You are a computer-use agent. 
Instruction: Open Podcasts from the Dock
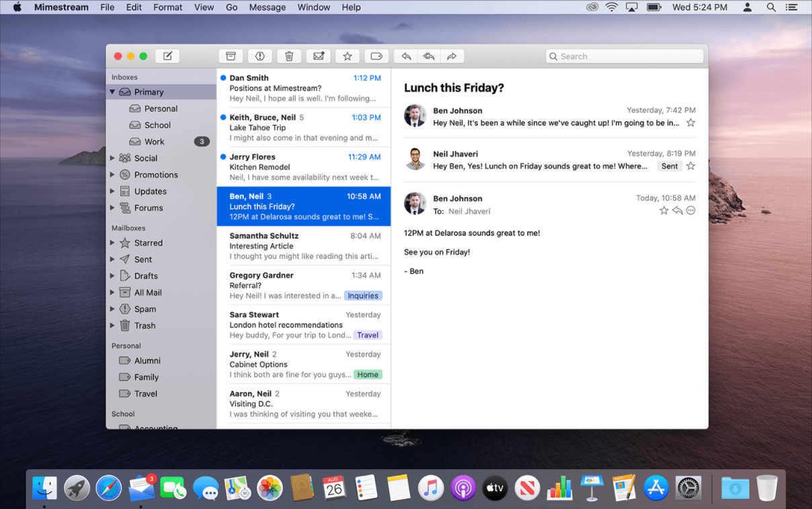(x=463, y=488)
